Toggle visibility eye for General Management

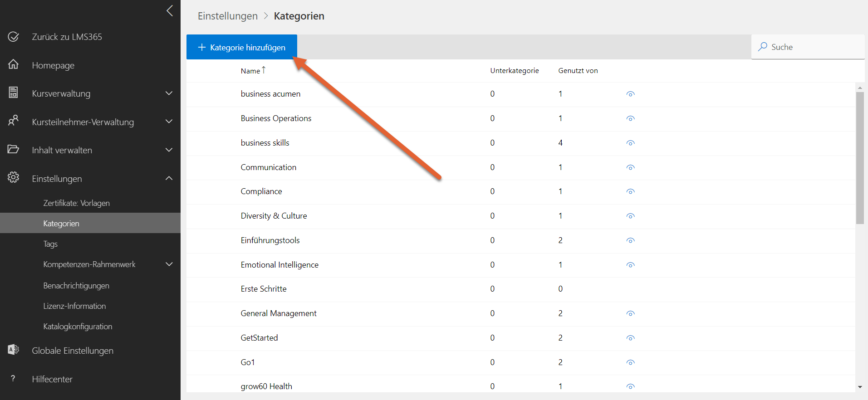point(630,314)
